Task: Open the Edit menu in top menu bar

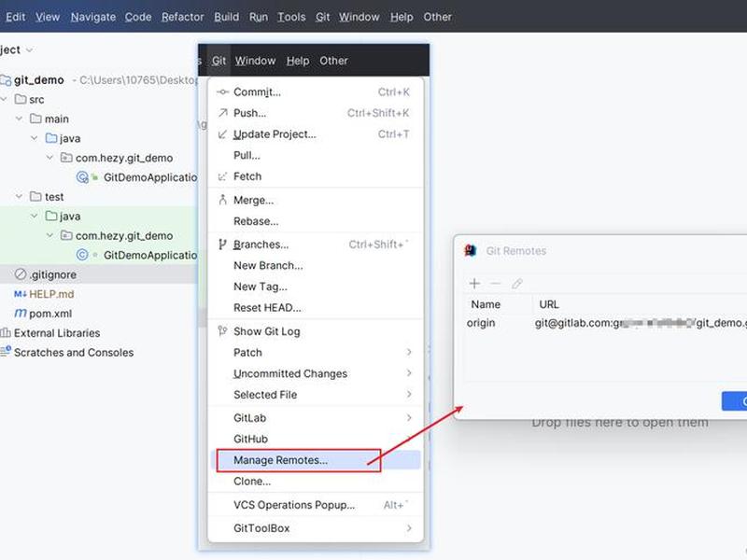Action: (x=15, y=17)
